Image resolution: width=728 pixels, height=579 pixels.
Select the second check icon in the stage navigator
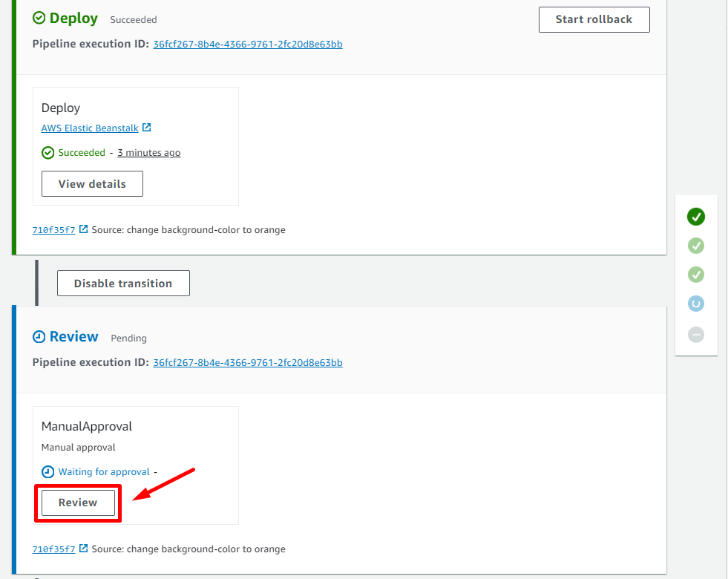pyautogui.click(x=695, y=246)
